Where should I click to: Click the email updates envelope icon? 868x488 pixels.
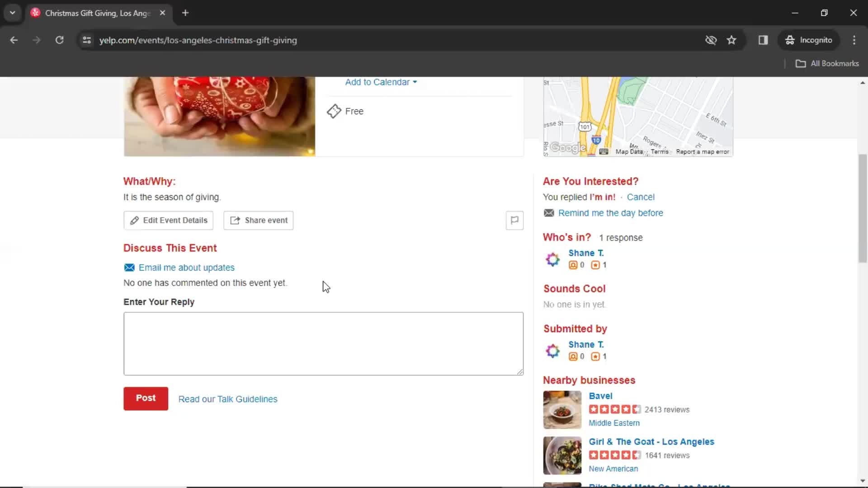(129, 267)
